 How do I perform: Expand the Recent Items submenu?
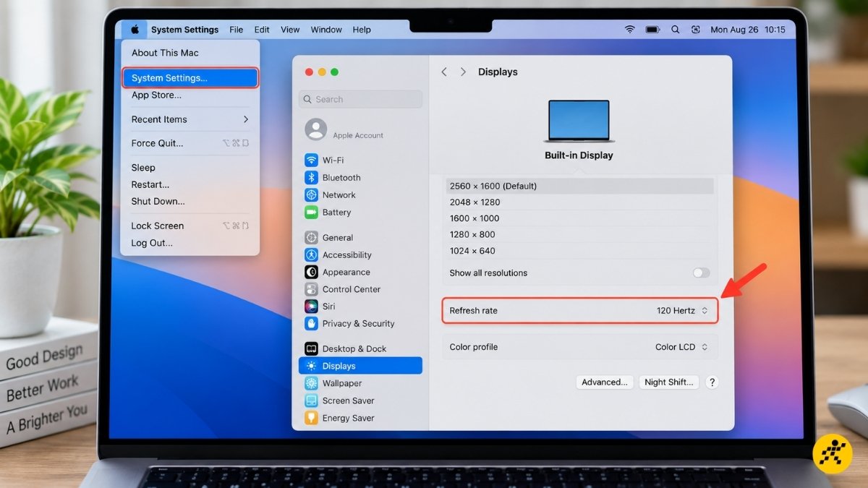[190, 119]
